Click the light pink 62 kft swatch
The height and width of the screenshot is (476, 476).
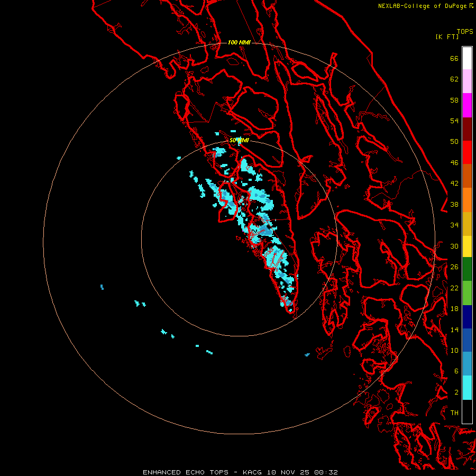coord(467,81)
